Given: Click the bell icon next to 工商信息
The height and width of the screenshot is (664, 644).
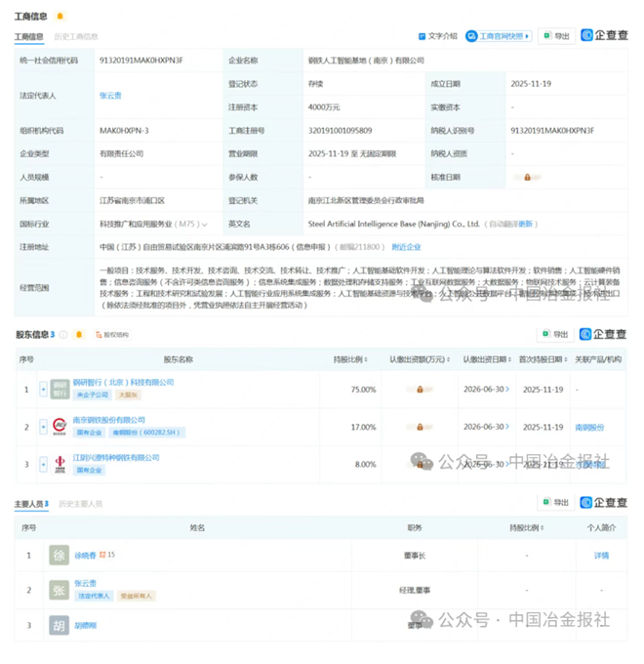Looking at the screenshot, I should click(x=60, y=17).
